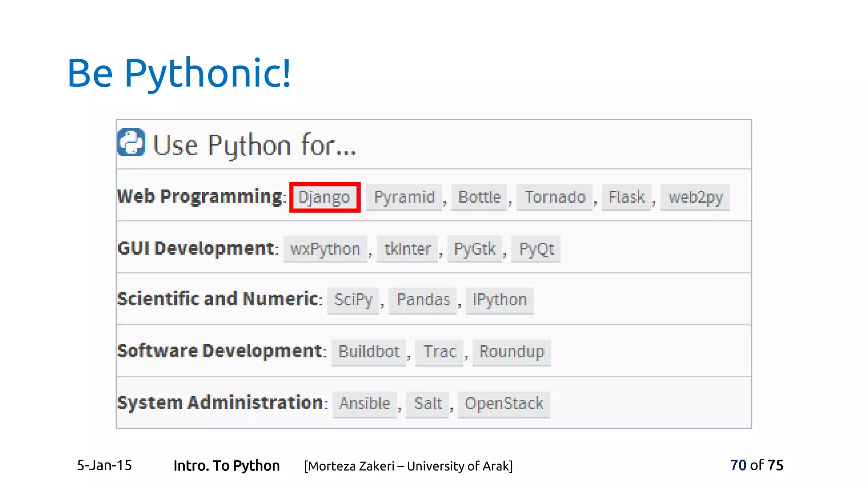Select the OpenStack link
Screen dimensions: 868x488
point(504,404)
